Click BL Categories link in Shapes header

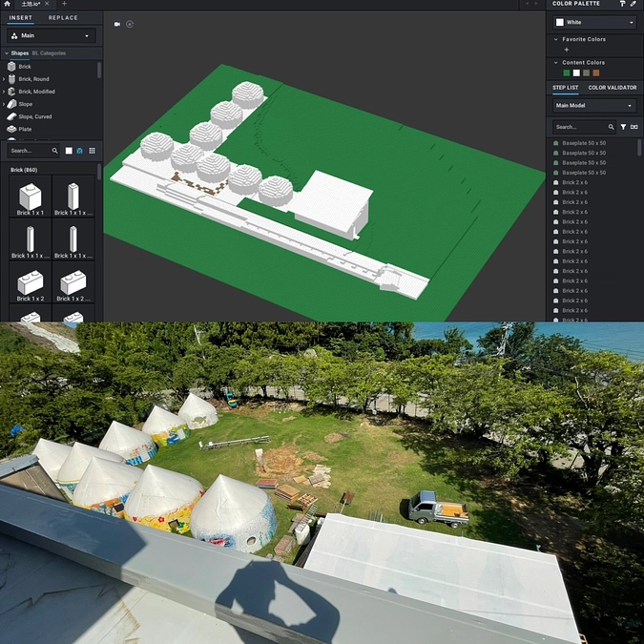click(x=49, y=53)
